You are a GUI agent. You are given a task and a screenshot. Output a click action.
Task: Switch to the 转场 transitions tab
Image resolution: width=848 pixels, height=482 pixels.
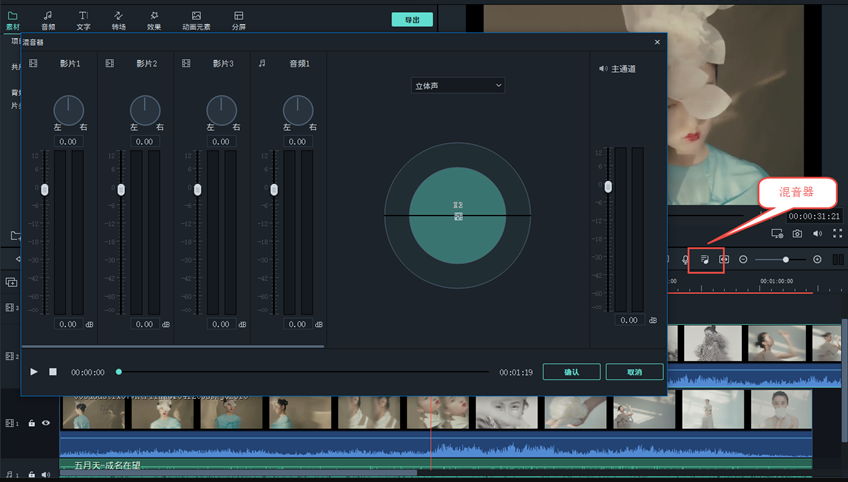click(x=118, y=20)
